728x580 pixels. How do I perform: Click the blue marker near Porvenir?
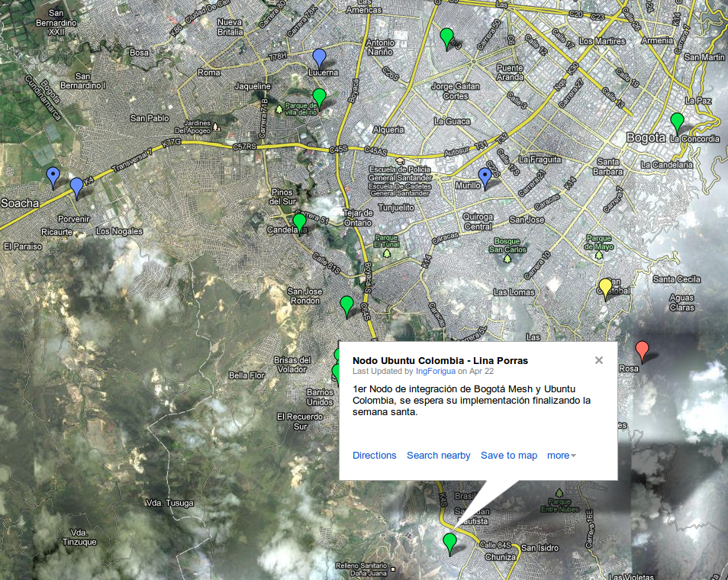click(x=76, y=187)
